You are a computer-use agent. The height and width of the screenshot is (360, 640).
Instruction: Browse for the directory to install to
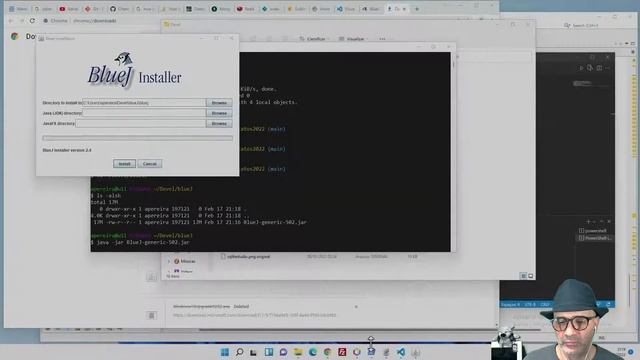219,103
